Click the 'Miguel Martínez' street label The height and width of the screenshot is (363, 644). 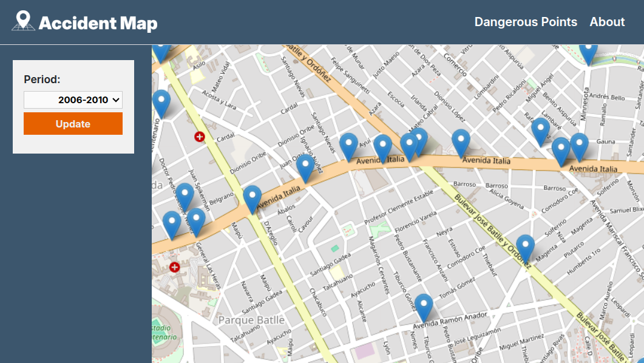click(521, 342)
